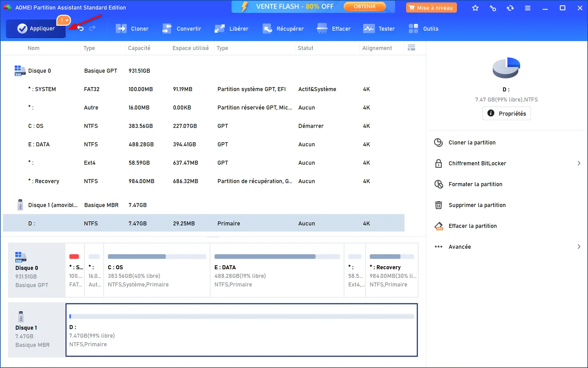
Task: Click the clone partition pie icon
Action: pyautogui.click(x=439, y=143)
